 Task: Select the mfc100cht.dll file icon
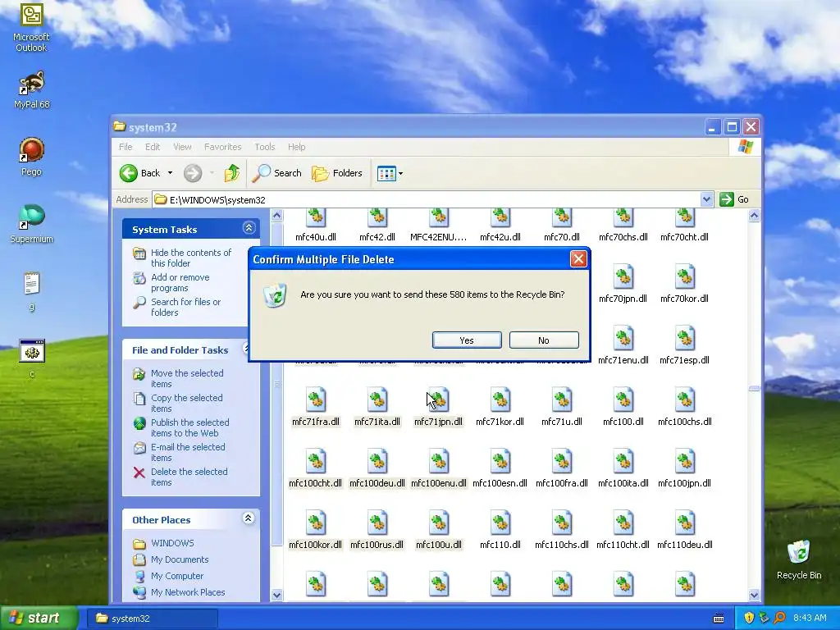pyautogui.click(x=316, y=461)
